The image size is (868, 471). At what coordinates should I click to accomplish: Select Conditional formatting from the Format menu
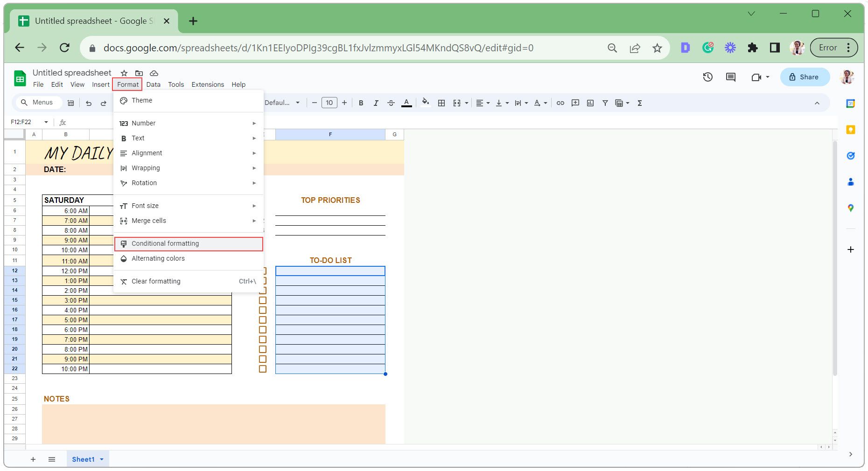165,243
